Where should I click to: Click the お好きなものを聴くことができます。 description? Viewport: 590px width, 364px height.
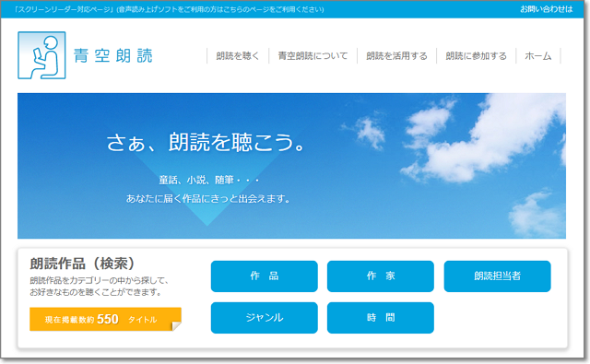pos(96,292)
